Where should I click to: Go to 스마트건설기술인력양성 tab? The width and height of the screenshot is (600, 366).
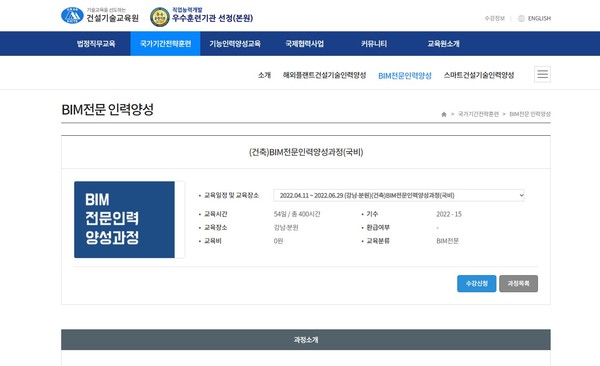[479, 75]
